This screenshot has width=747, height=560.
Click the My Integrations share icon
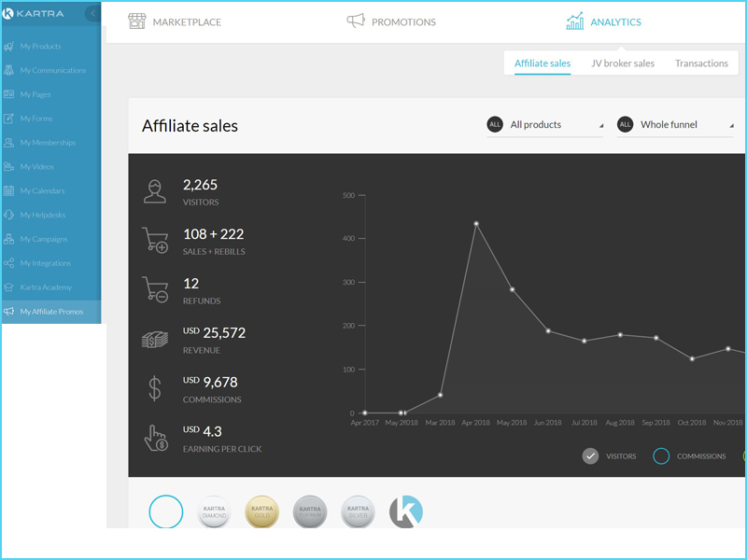(9, 264)
